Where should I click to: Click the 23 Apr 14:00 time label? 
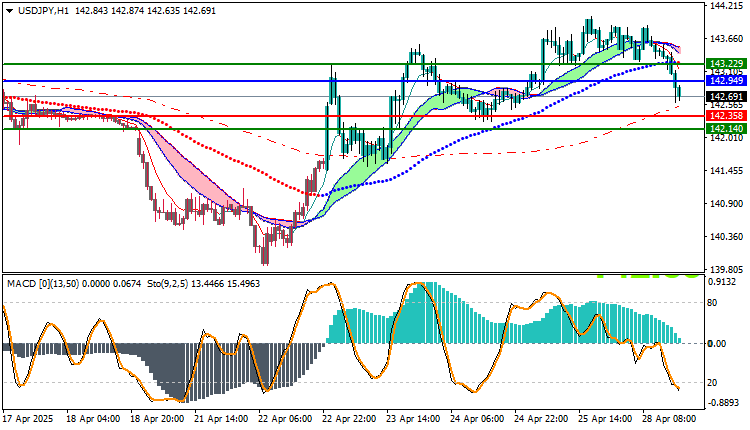(413, 419)
